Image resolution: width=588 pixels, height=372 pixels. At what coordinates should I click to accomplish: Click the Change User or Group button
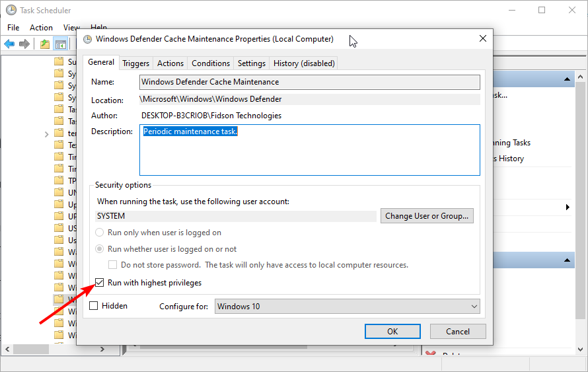point(427,216)
